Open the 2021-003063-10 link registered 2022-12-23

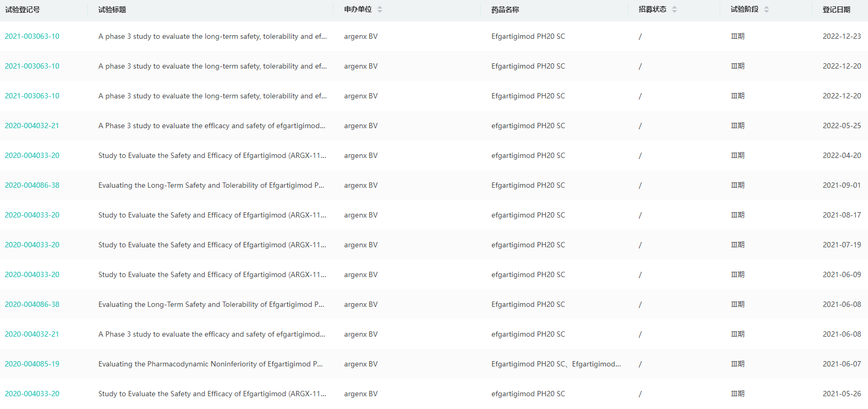(x=32, y=36)
